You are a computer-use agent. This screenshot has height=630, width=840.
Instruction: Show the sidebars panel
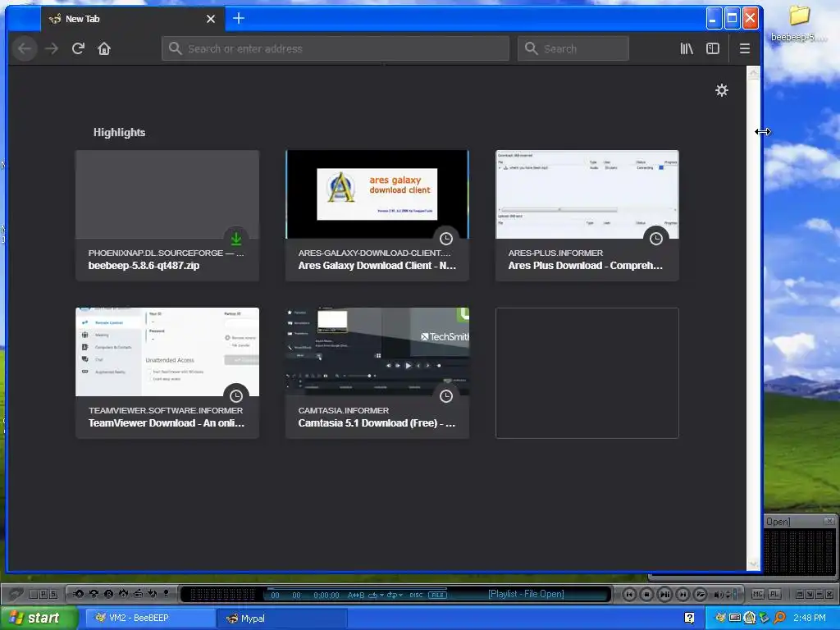(713, 48)
